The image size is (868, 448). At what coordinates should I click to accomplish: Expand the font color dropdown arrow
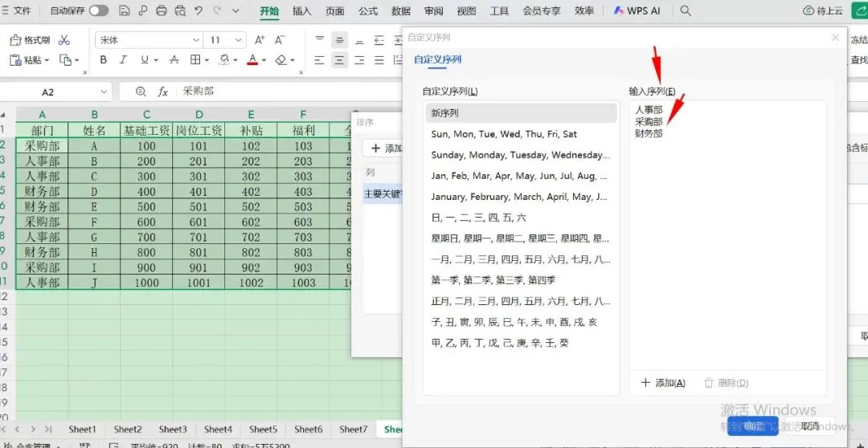click(264, 59)
